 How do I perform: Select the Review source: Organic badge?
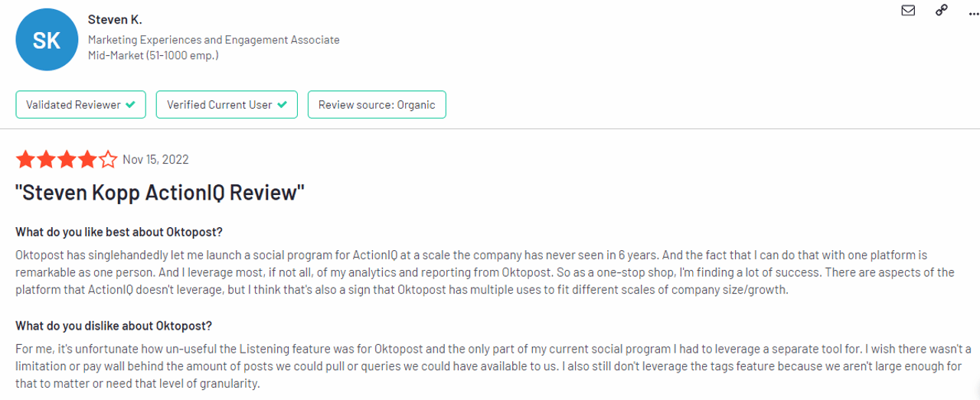(377, 105)
